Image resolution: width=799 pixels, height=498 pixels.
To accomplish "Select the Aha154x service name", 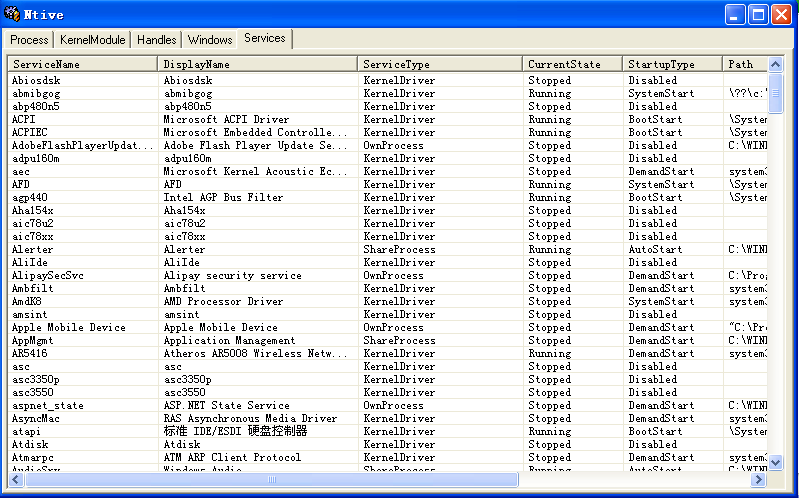I will [33, 210].
